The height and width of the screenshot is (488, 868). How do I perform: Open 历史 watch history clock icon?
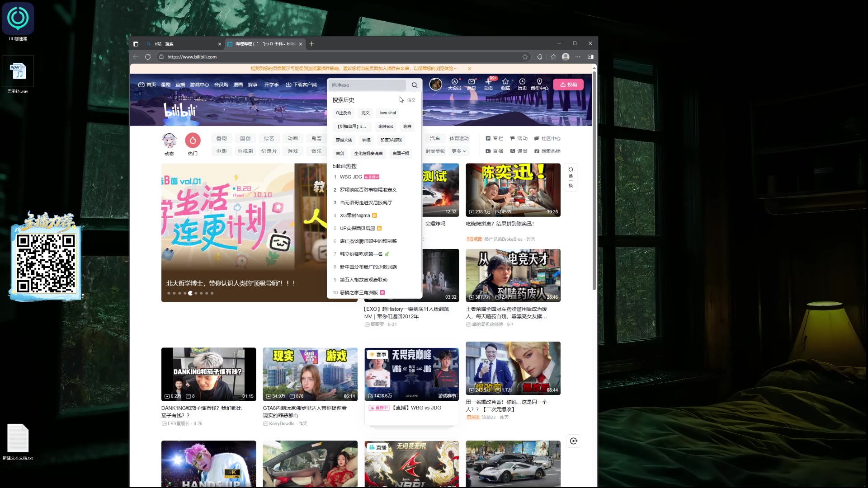(x=522, y=84)
